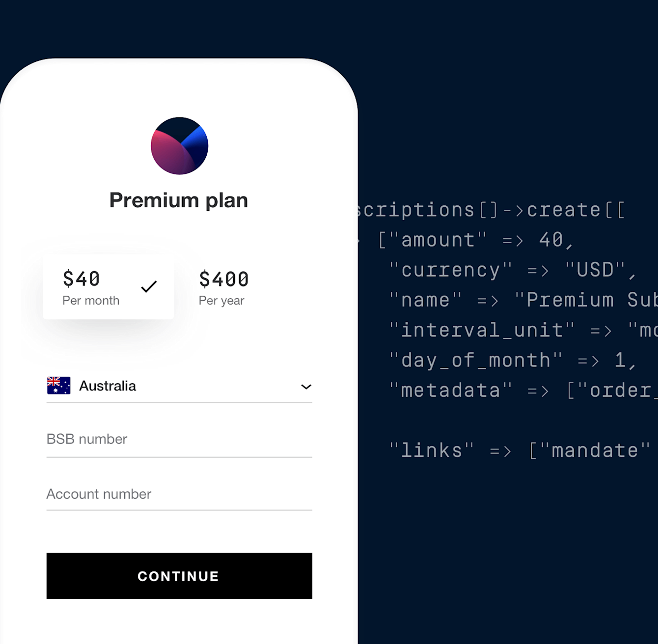Image resolution: width=658 pixels, height=644 pixels.
Task: Click the Australian flag icon
Action: point(57,386)
